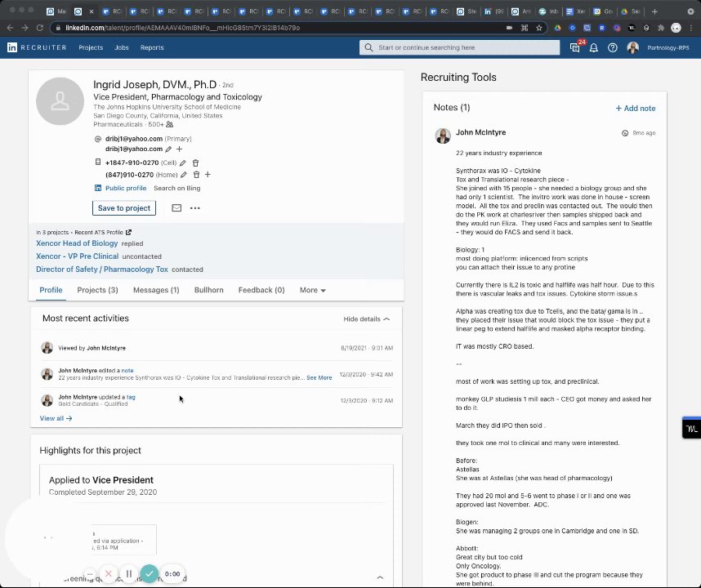Switch to the Messages (1) tab
The width and height of the screenshot is (701, 588).
tap(156, 290)
